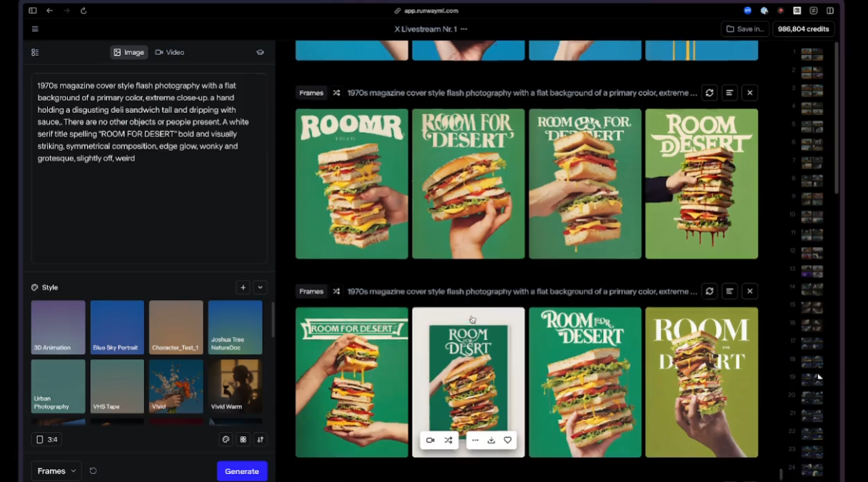Screen dimensions: 868x482
Task: Open the 3:4 aspect ratio selector
Action: tap(47, 439)
